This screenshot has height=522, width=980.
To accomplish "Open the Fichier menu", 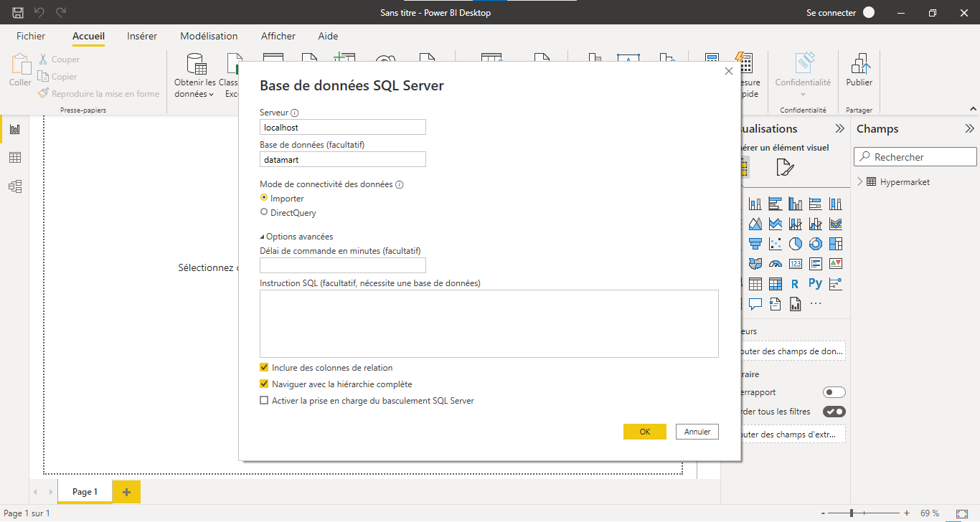I will 31,36.
